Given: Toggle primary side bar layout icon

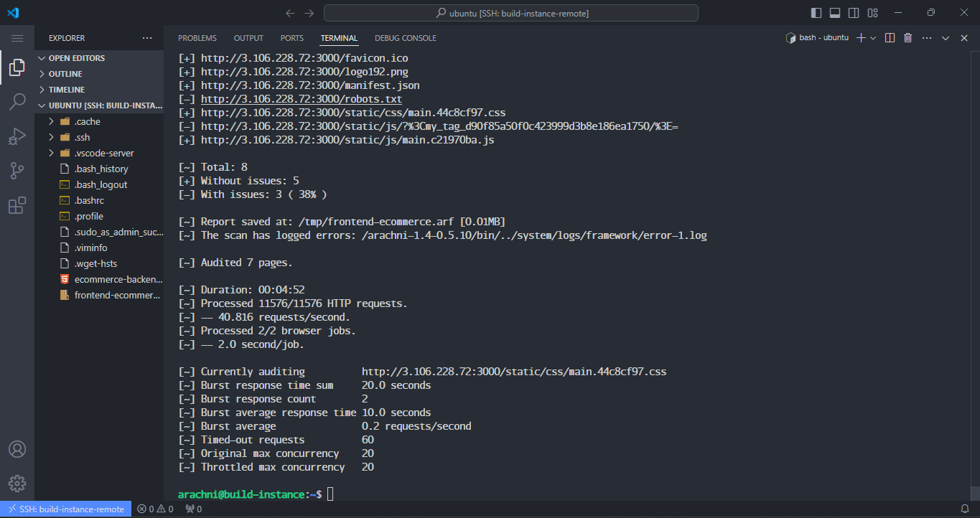Looking at the screenshot, I should tap(816, 13).
